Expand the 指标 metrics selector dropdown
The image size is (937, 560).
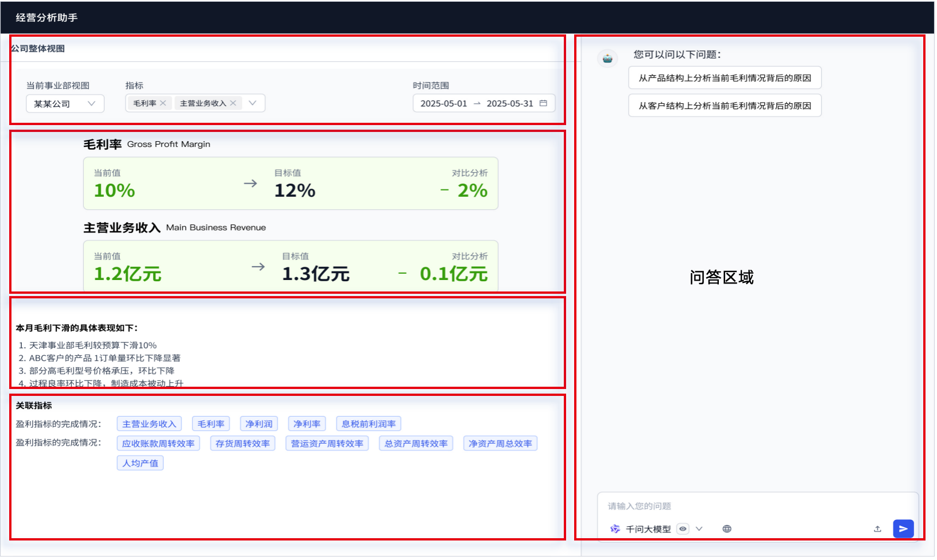[253, 102]
